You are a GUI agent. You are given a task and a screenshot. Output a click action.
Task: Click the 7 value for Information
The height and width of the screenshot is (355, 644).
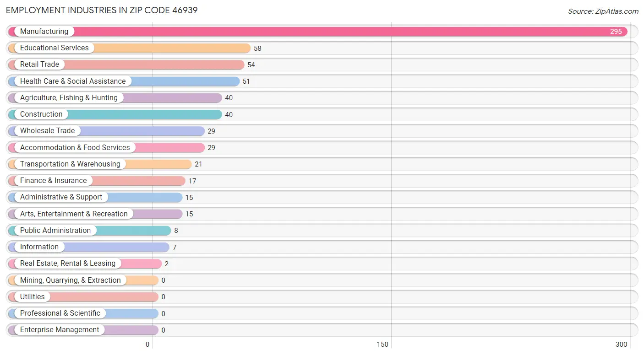pos(175,247)
